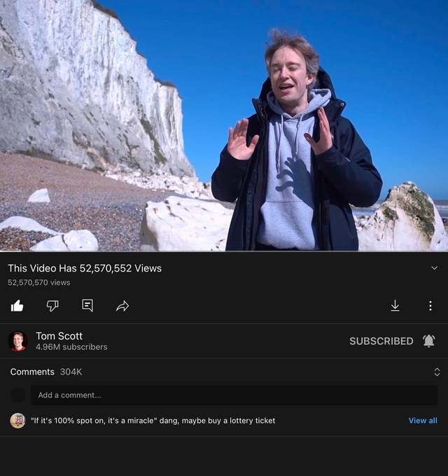Click the thumbs down dislike icon
The image size is (448, 476).
52,306
